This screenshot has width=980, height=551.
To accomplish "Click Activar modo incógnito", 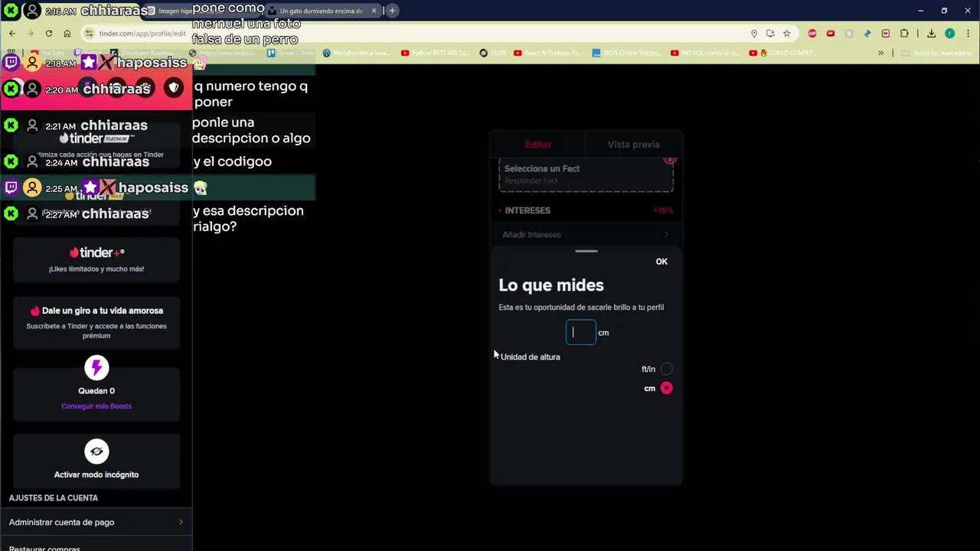I will (x=96, y=474).
